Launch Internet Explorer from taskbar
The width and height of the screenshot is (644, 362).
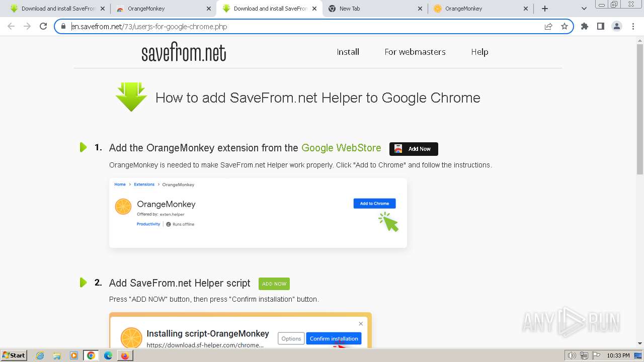(40, 355)
